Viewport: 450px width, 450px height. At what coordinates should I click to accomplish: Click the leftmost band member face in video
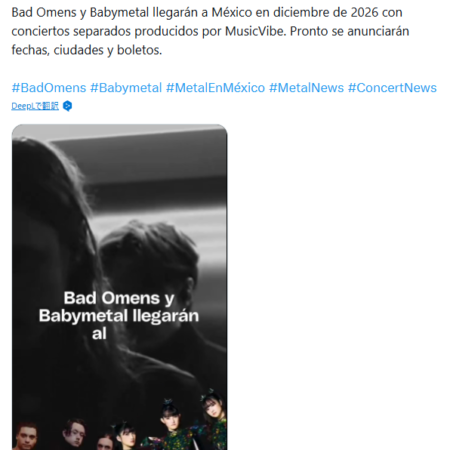[27, 436]
